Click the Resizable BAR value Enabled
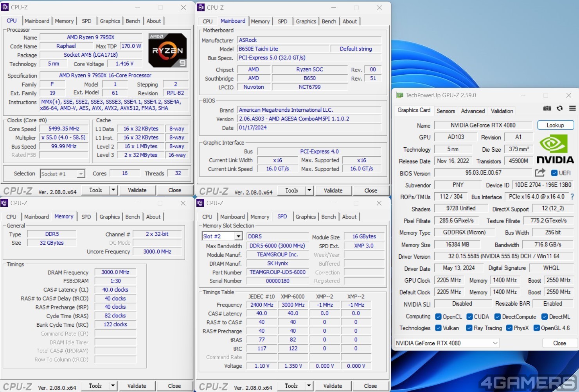579x392 pixels. click(x=552, y=303)
